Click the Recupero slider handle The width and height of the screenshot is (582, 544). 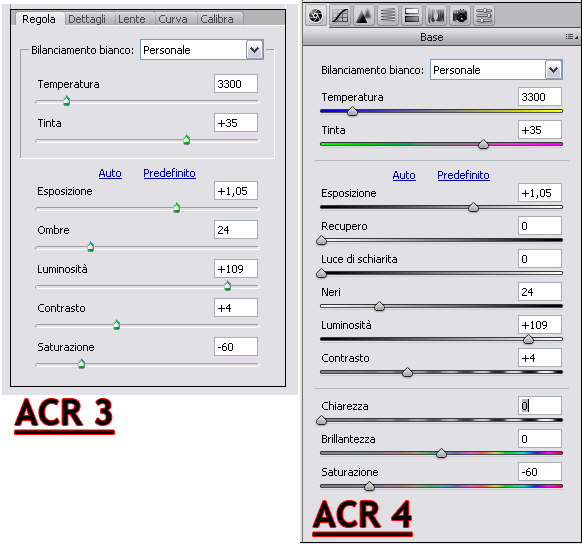pyautogui.click(x=321, y=240)
